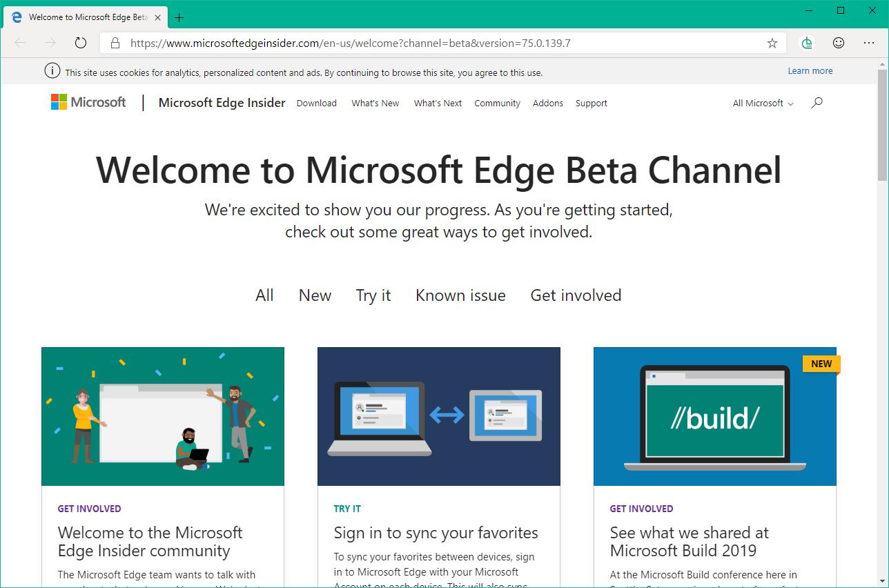The height and width of the screenshot is (588, 889).
Task: Click the Microsoft logo
Action: pos(88,102)
